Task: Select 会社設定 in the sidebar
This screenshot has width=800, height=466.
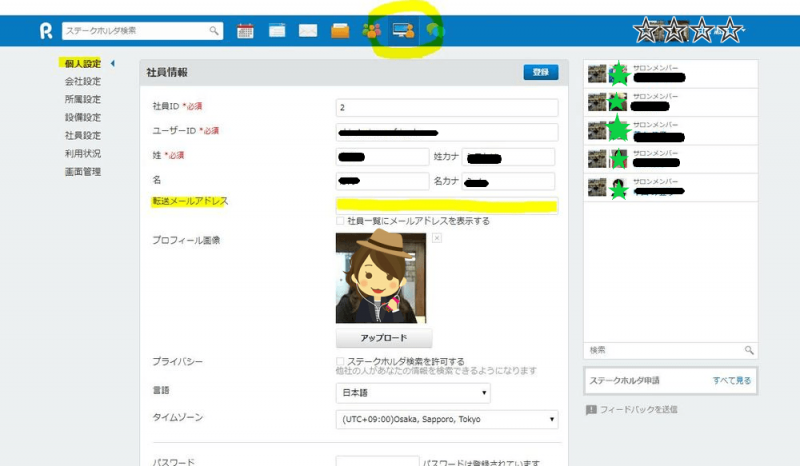Action: pos(83,81)
